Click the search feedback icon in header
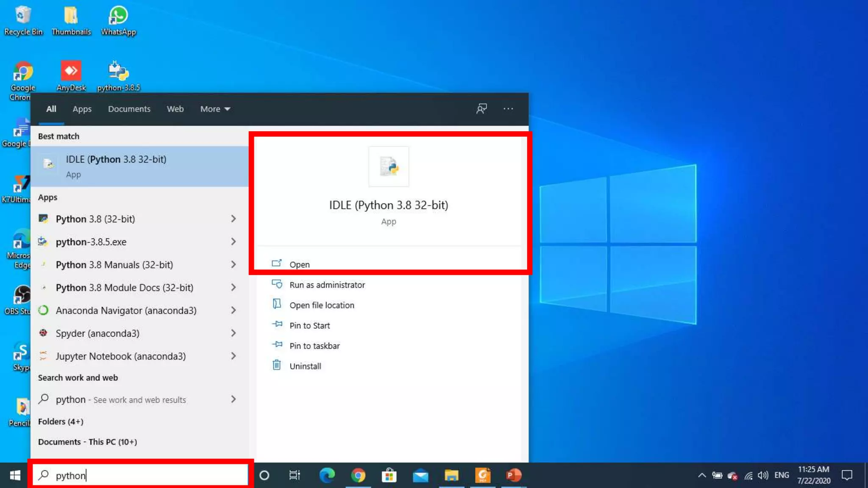868x488 pixels. tap(481, 109)
